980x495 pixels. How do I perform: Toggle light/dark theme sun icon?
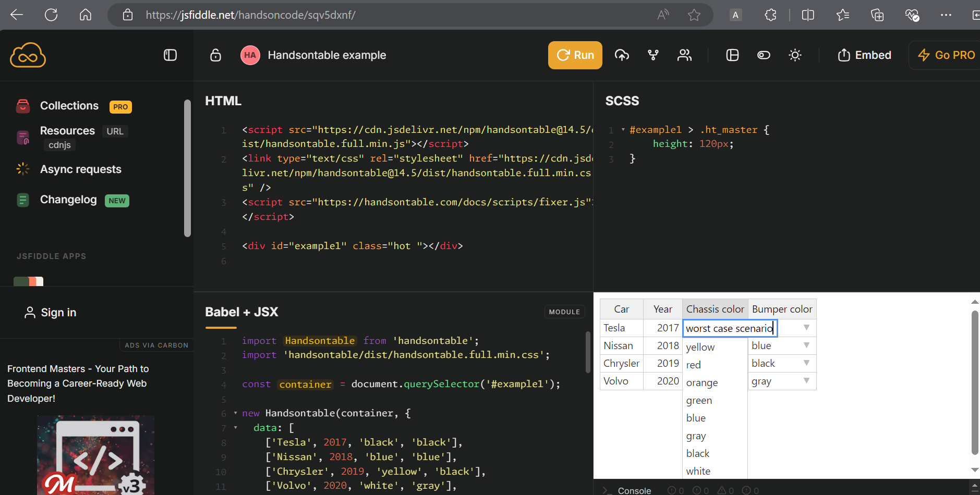[795, 55]
